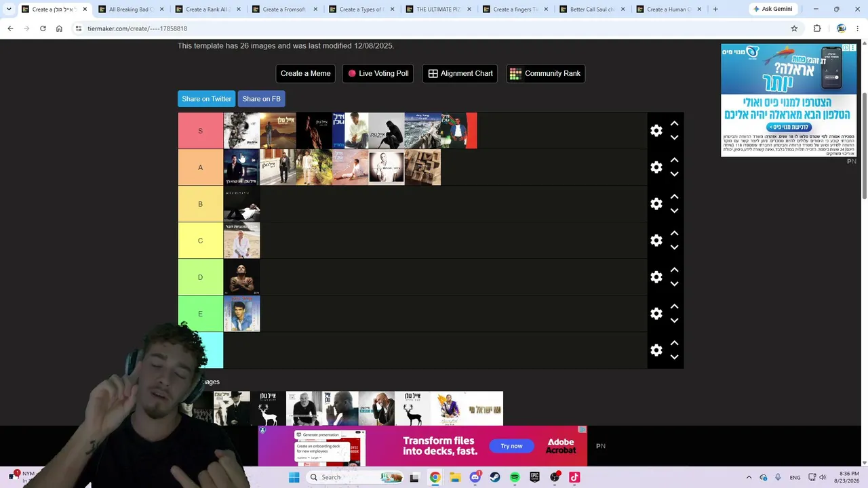This screenshot has width=868, height=488.
Task: Open File Explorer from the taskbar
Action: tap(455, 477)
